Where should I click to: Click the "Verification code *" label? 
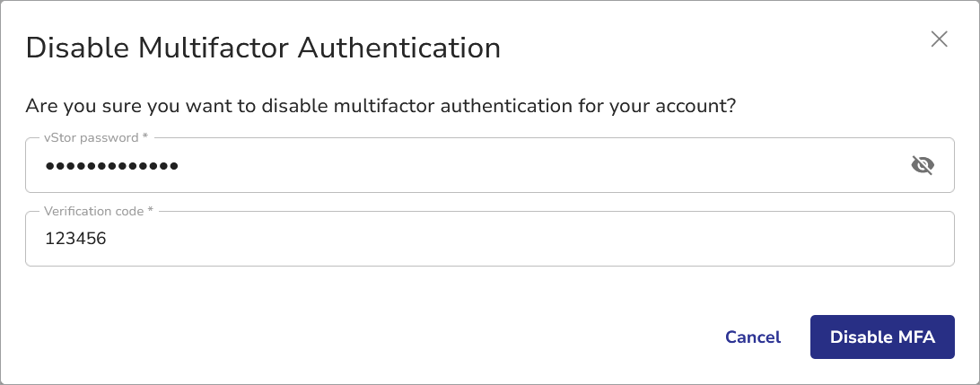pos(99,211)
